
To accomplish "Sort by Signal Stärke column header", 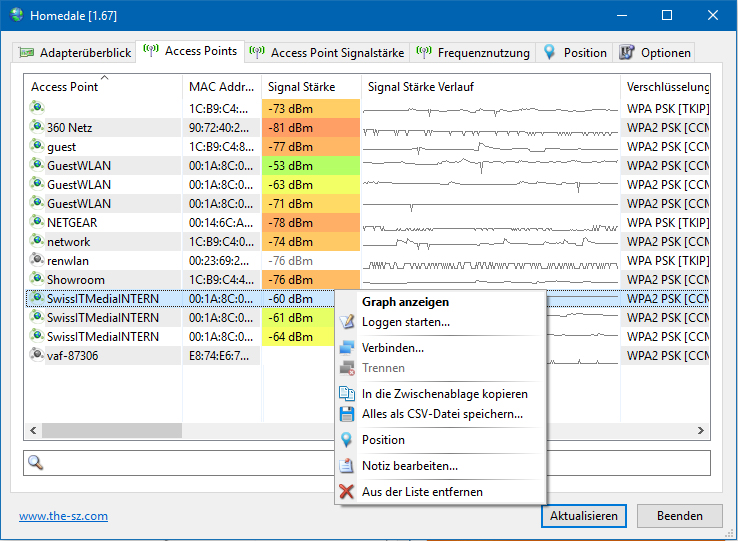I will pos(301,87).
